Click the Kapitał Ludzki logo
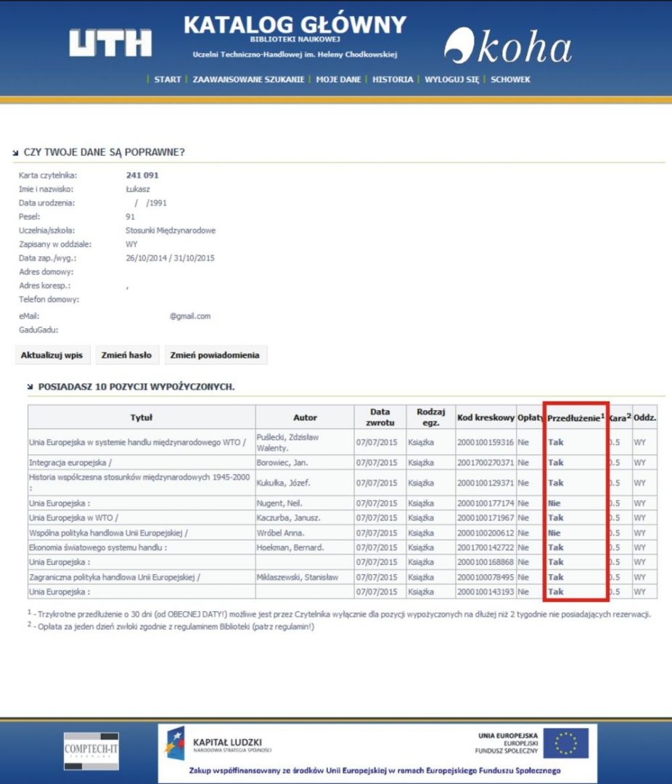 [218, 743]
